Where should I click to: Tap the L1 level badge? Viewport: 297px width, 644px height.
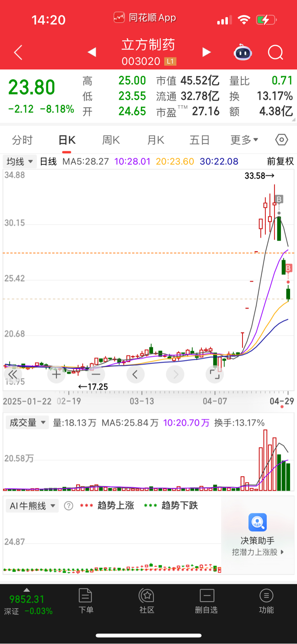point(171,61)
